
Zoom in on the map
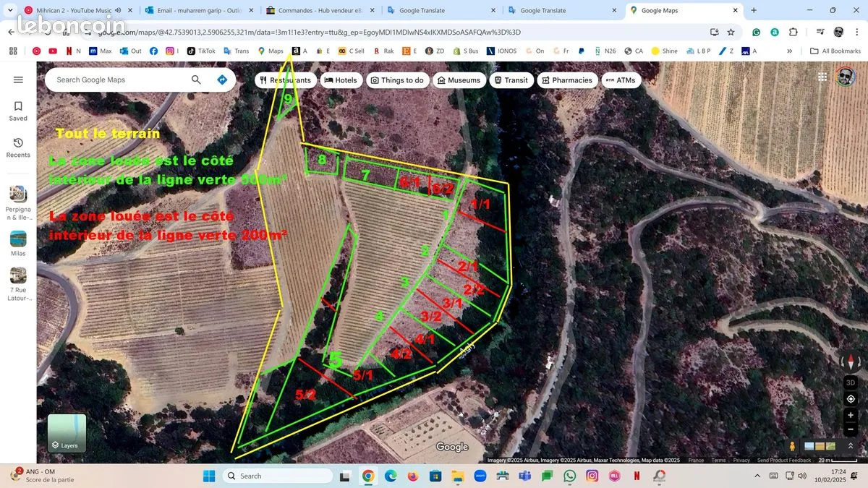coord(851,416)
